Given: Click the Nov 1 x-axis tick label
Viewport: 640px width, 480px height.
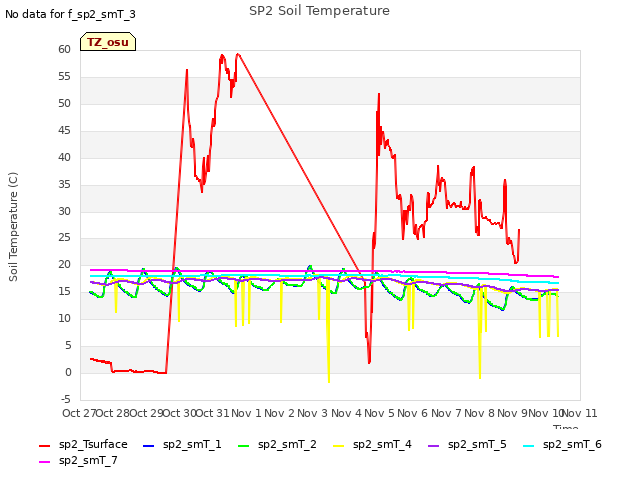Looking at the screenshot, I should (246, 413).
